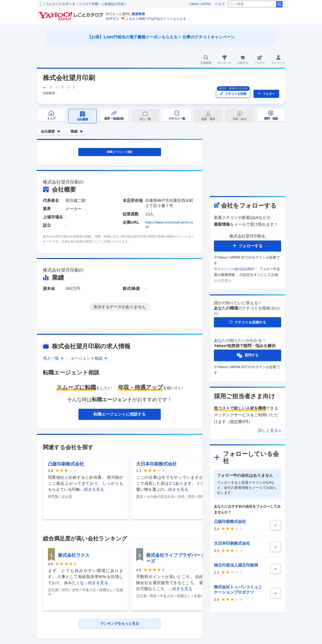Click the 質問する button
The height and width of the screenshot is (644, 322).
[x=248, y=355]
